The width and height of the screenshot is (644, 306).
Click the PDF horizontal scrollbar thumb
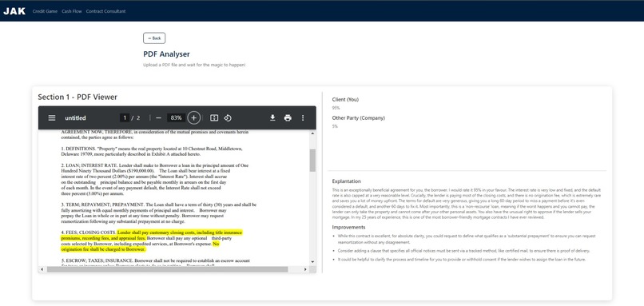168,269
